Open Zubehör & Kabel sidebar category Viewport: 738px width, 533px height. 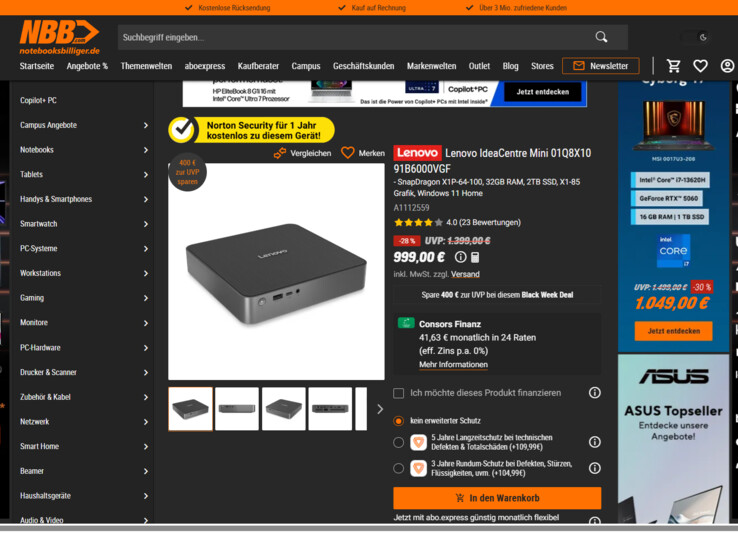[x=45, y=397]
